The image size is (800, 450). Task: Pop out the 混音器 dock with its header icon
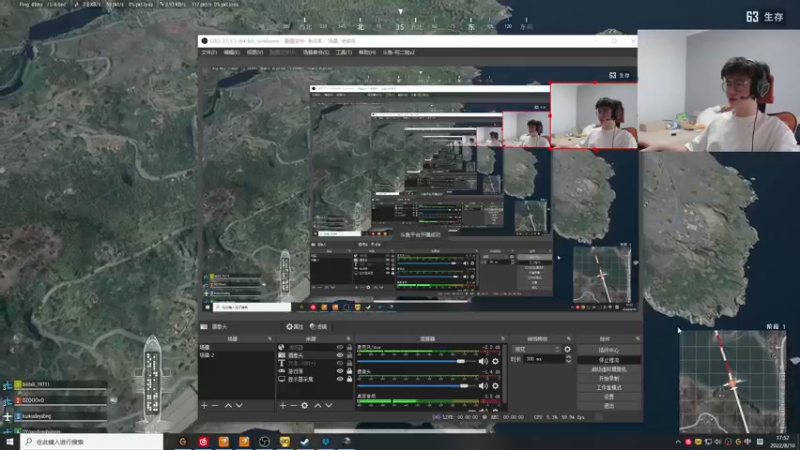tap(503, 339)
